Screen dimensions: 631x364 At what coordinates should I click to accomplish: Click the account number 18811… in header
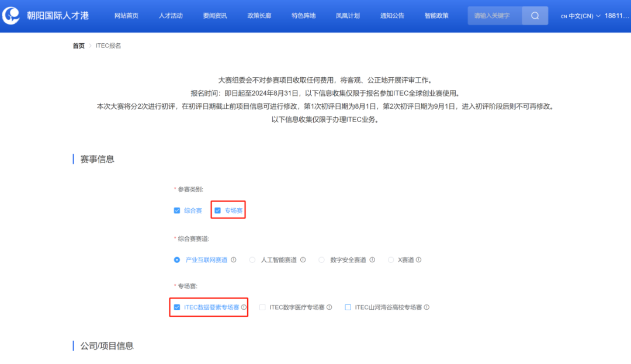point(616,16)
